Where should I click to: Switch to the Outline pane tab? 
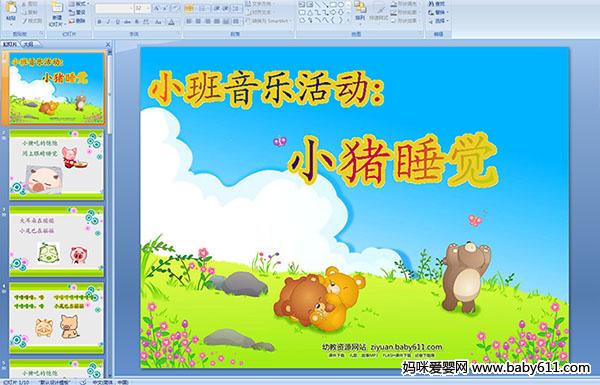pyautogui.click(x=28, y=44)
